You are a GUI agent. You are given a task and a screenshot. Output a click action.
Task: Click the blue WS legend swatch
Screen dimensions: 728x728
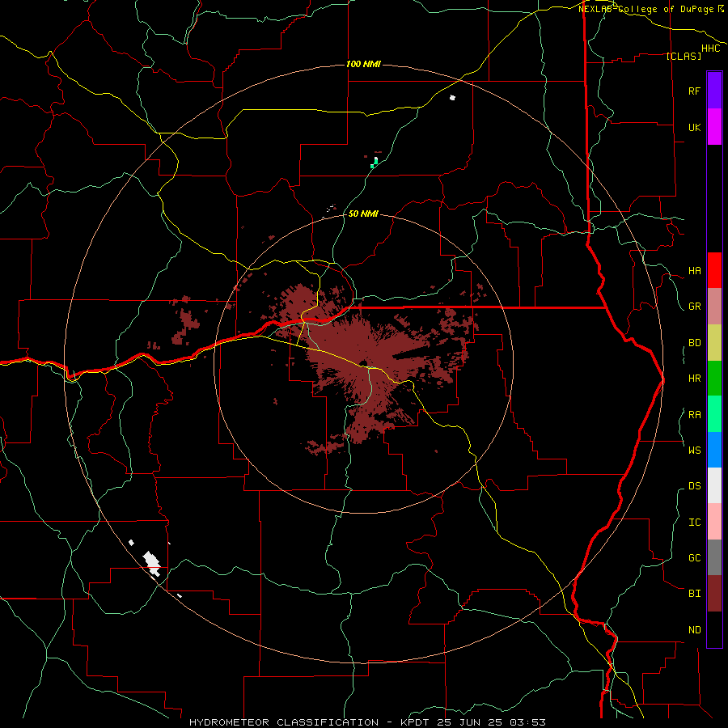click(x=714, y=450)
